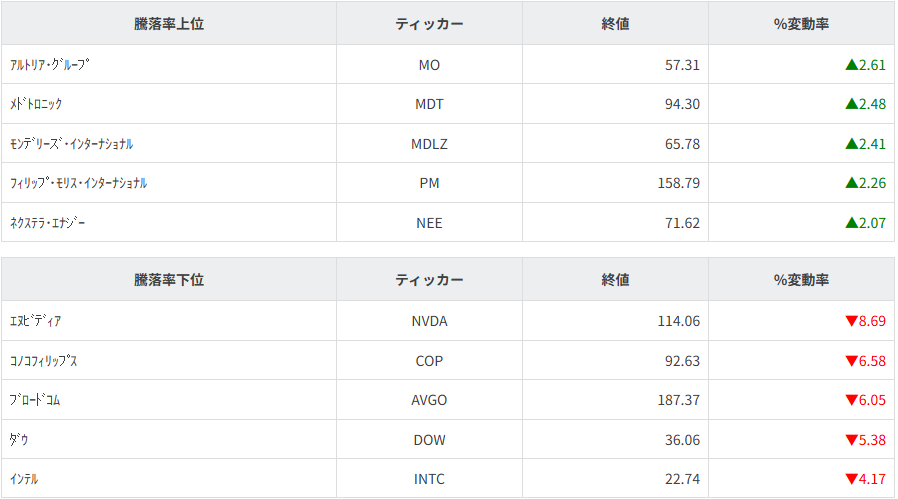898x499 pixels.
Task: Click the closing price 187.37
Action: click(676, 400)
